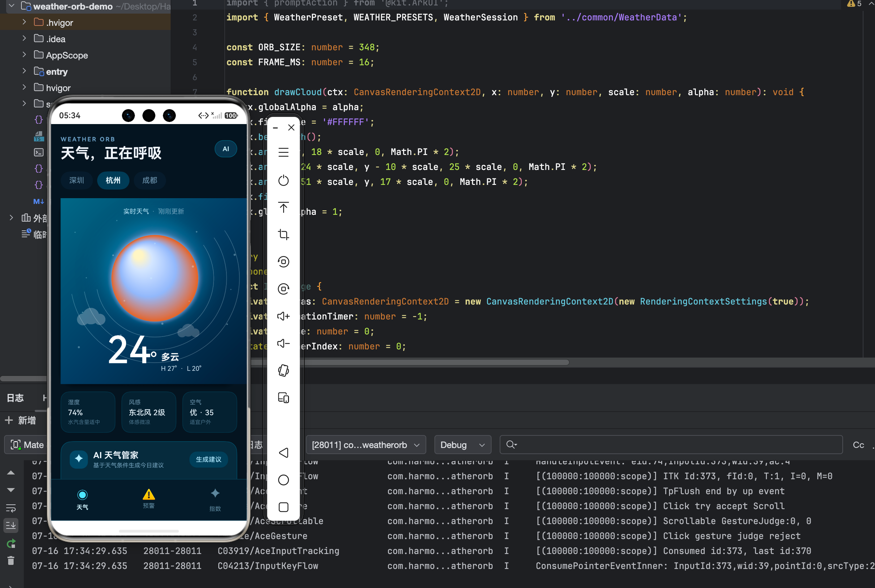
Task: Select the .hvigor folder row
Action: point(85,22)
